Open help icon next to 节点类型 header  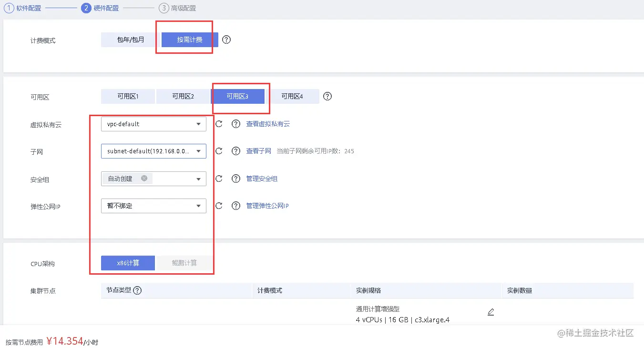click(137, 290)
